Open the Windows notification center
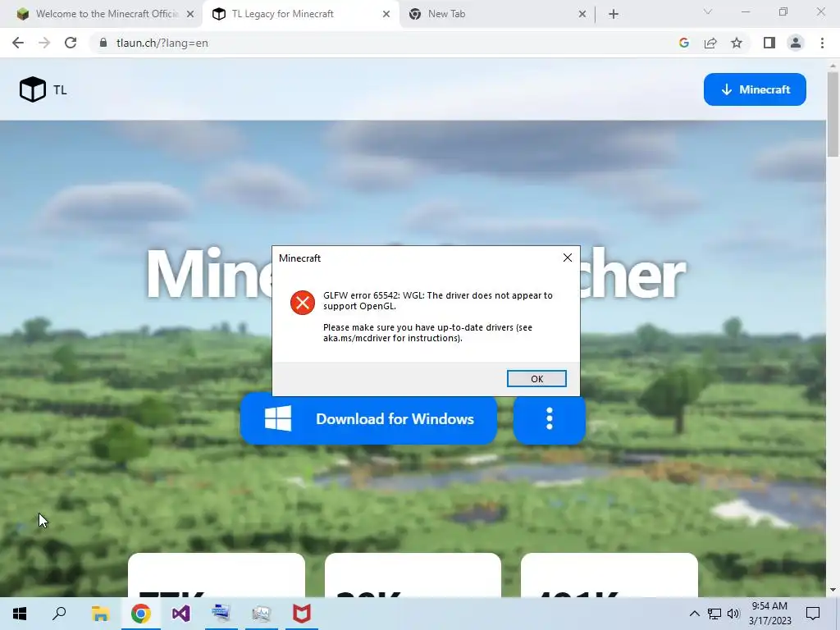The height and width of the screenshot is (630, 840). pos(813,614)
